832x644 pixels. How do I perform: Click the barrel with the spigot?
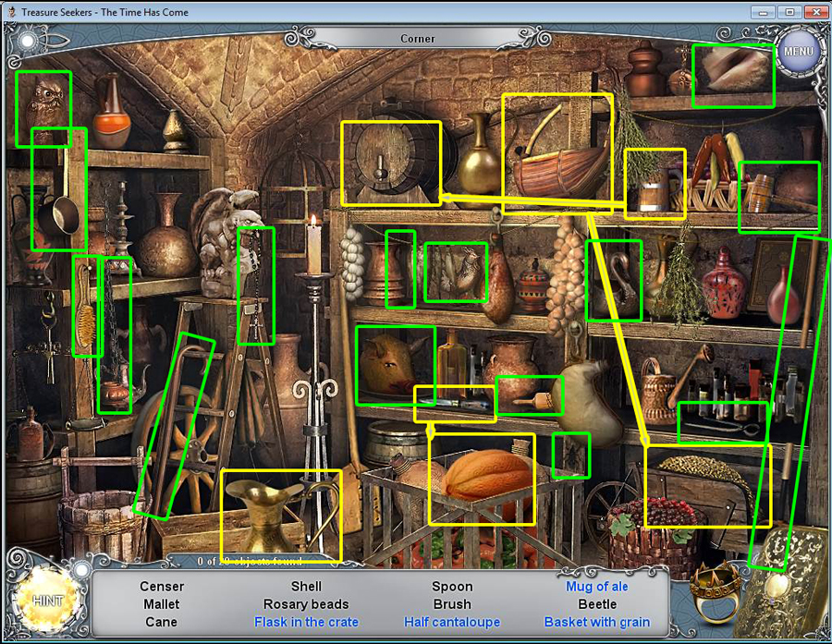[x=388, y=162]
